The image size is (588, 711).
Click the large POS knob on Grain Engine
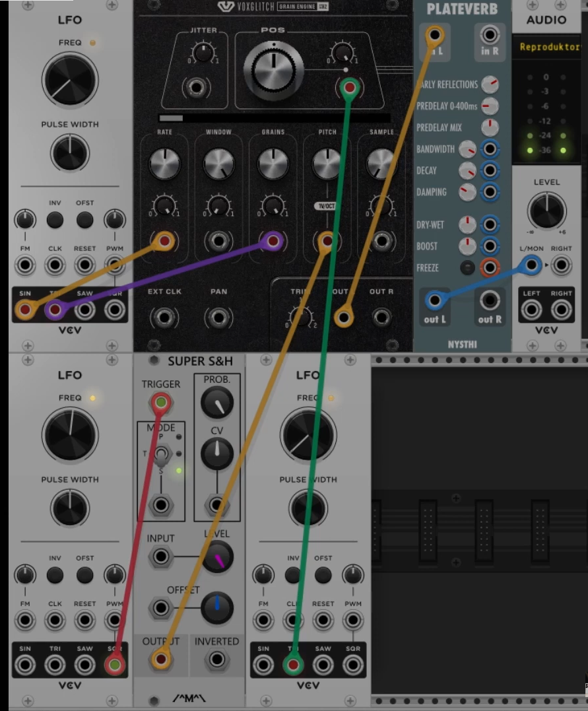pos(273,70)
